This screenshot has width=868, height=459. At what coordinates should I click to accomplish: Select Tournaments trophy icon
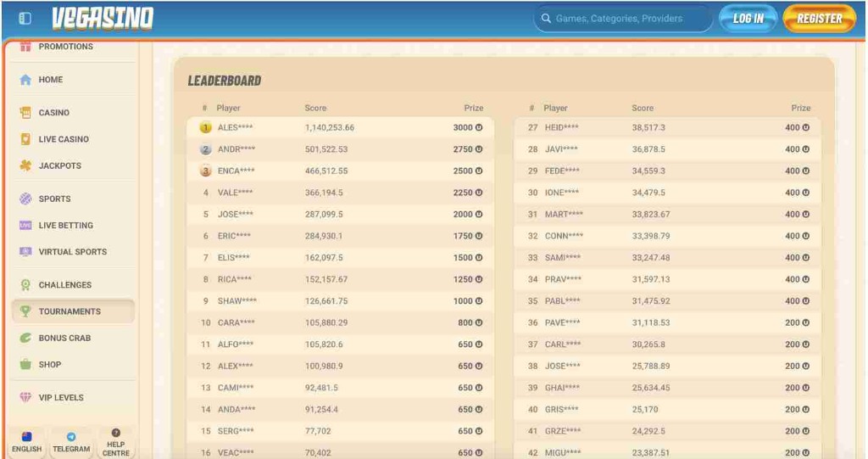[x=25, y=311]
